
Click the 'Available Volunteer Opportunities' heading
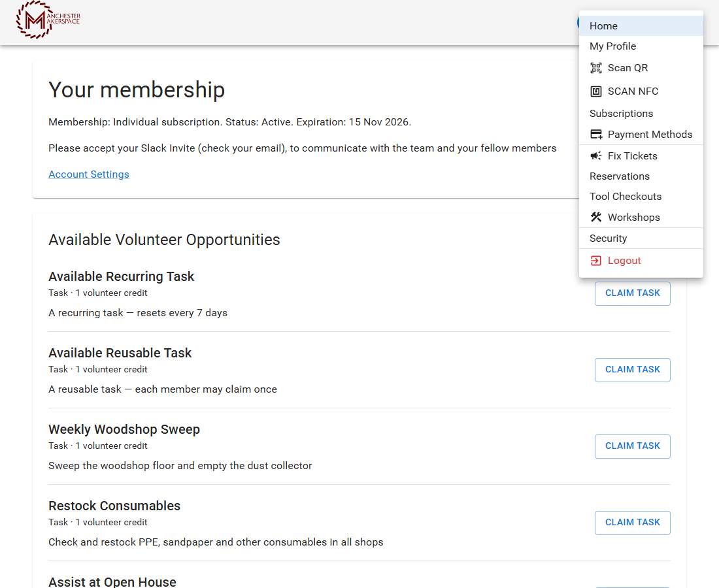coord(164,240)
